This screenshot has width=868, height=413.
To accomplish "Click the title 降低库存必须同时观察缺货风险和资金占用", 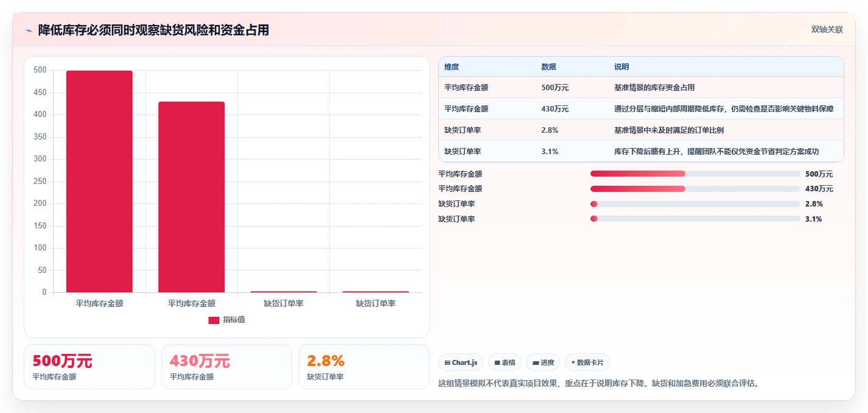I will pyautogui.click(x=153, y=30).
